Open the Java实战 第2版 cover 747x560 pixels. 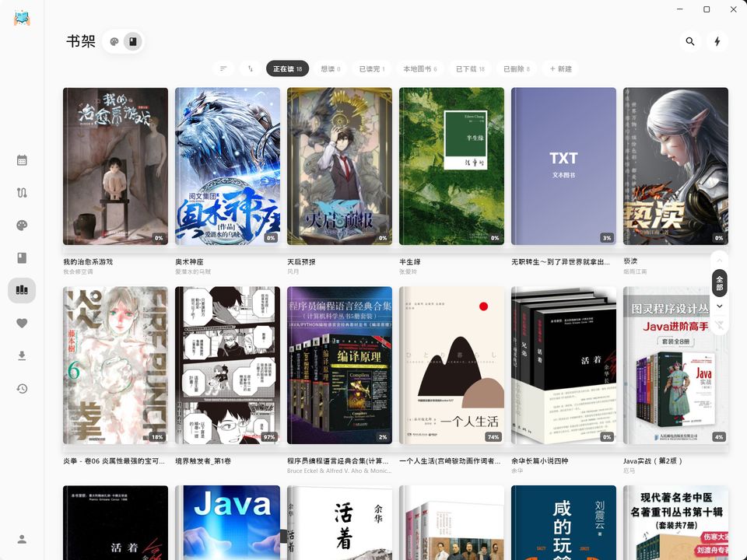[675, 366]
